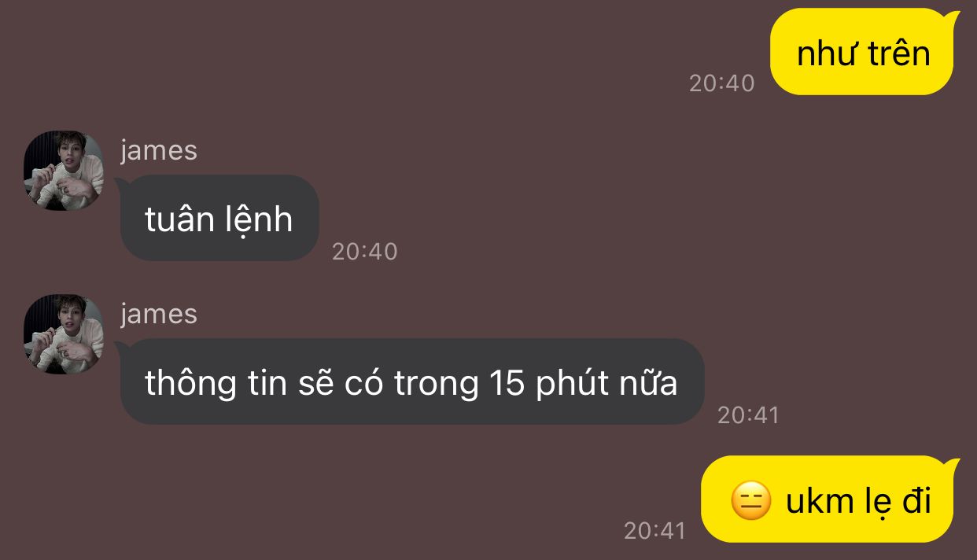This screenshot has width=977, height=560.
Task: Tap the expressionless emoji in yellow bubble
Action: (x=751, y=501)
